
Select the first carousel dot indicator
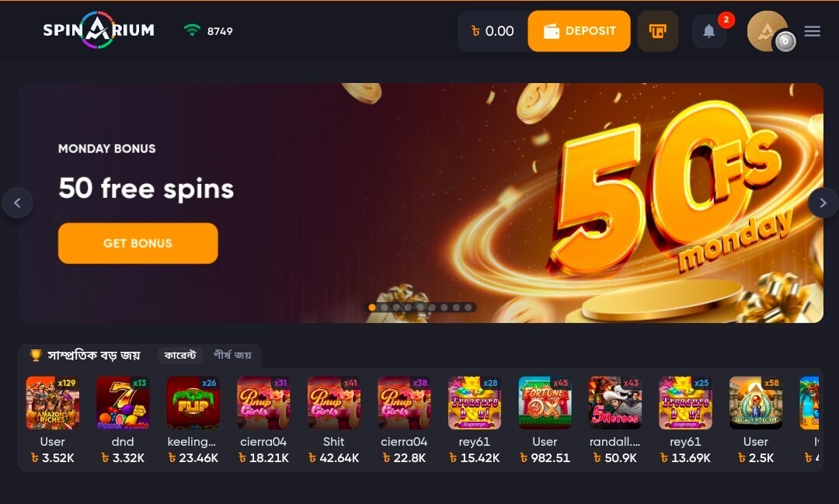click(x=372, y=307)
